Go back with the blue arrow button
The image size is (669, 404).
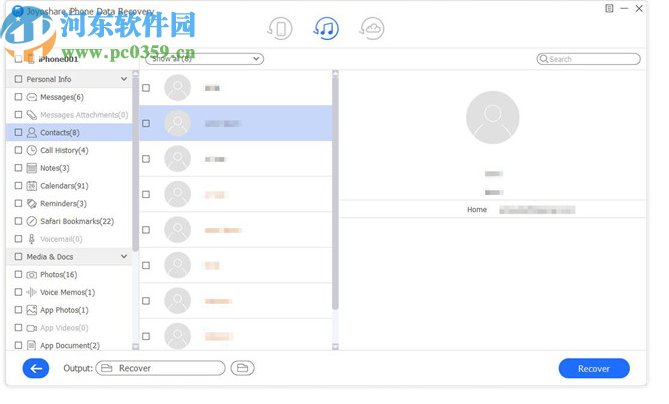tap(36, 368)
